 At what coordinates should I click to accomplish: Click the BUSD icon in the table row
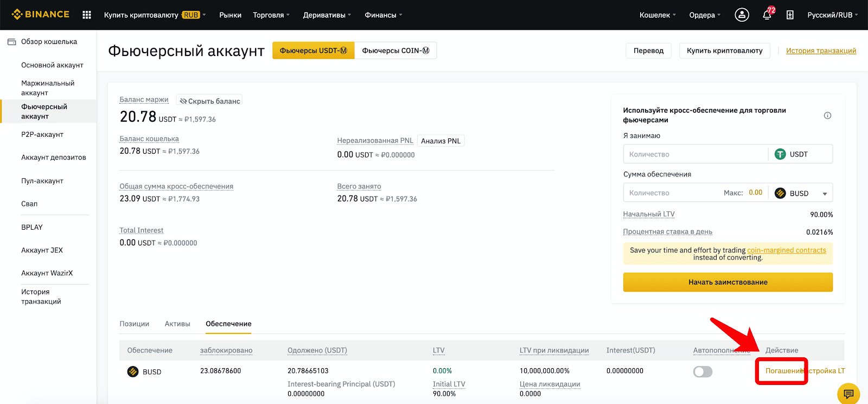click(133, 371)
